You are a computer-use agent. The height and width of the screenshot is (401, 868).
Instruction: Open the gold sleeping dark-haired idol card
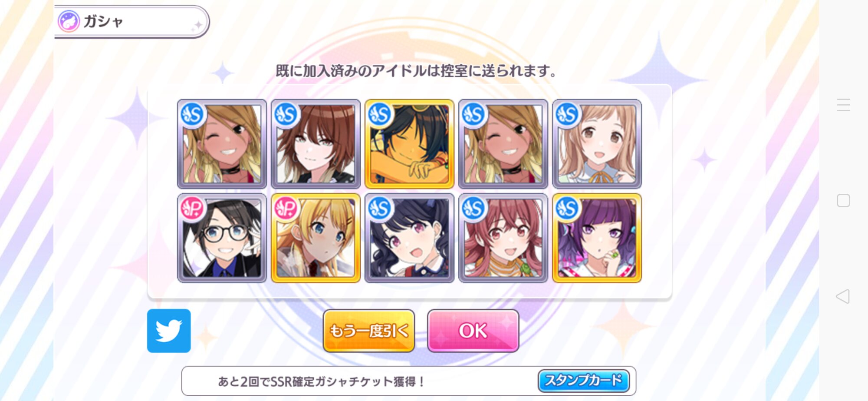[x=409, y=144]
